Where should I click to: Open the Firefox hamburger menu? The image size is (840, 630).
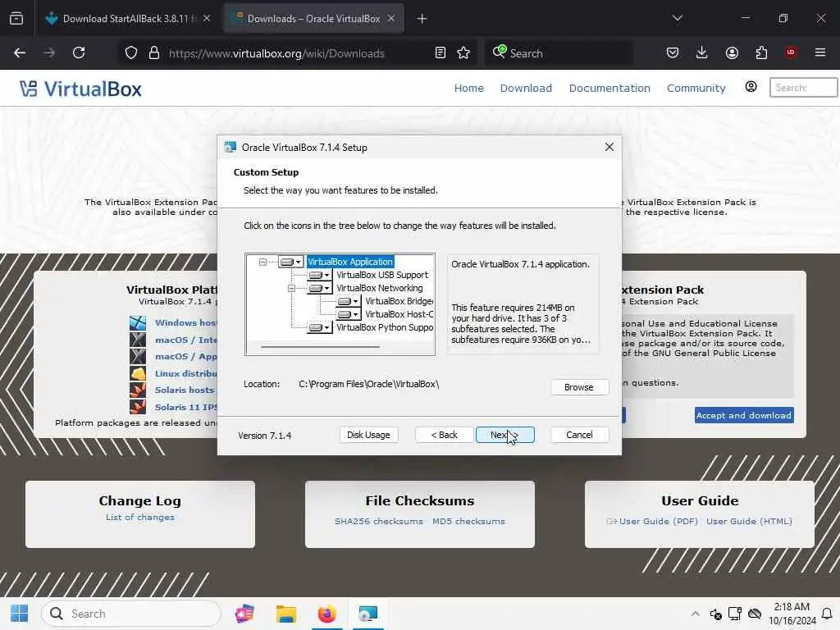coord(820,52)
